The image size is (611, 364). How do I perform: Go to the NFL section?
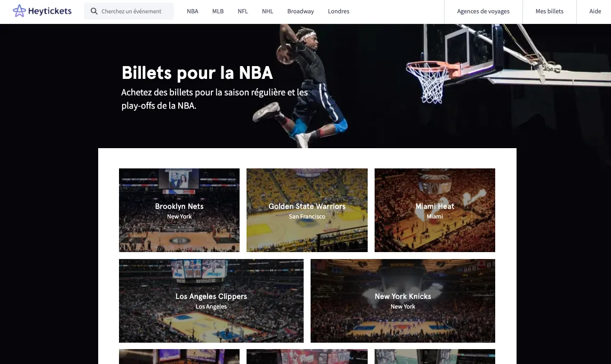(243, 11)
